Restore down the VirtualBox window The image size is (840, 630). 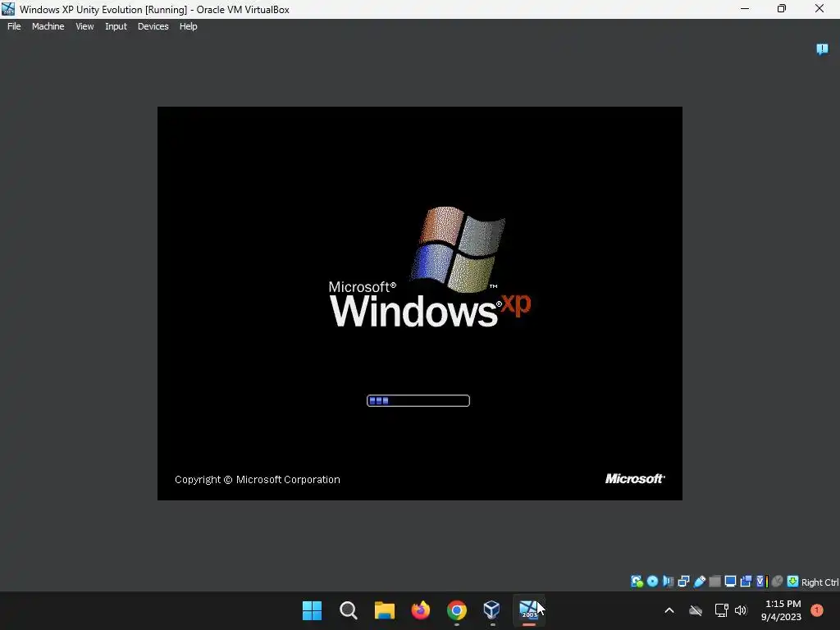782,8
